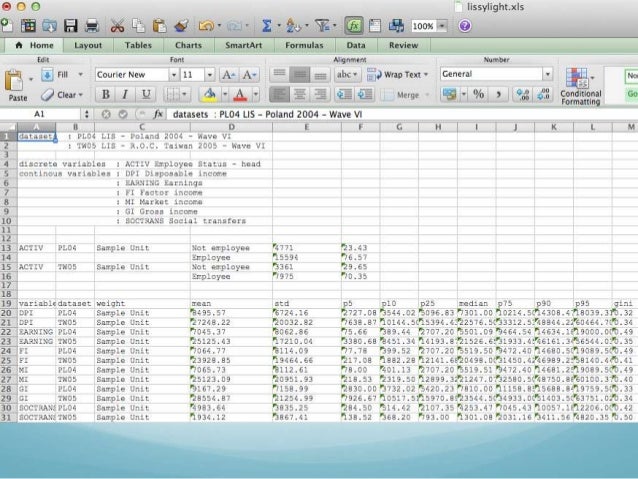This screenshot has height=479, width=638.
Task: Increase cell indent
Action: tap(365, 94)
